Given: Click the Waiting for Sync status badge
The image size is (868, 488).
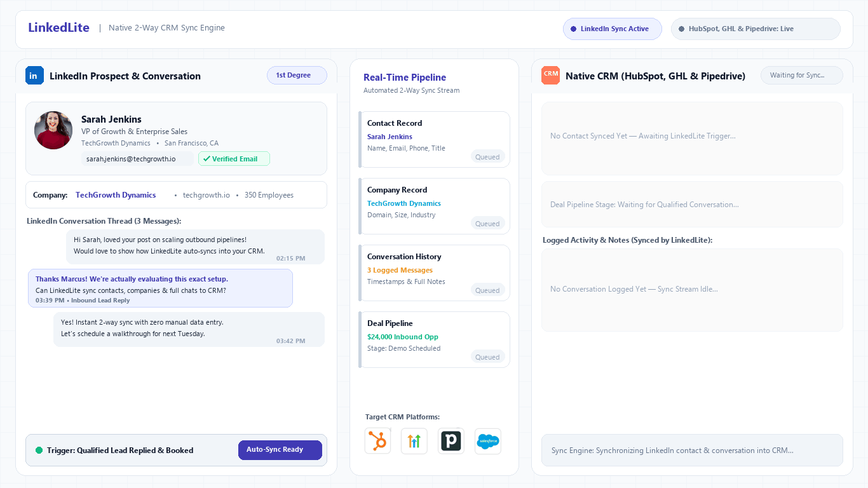Looking at the screenshot, I should coord(802,75).
